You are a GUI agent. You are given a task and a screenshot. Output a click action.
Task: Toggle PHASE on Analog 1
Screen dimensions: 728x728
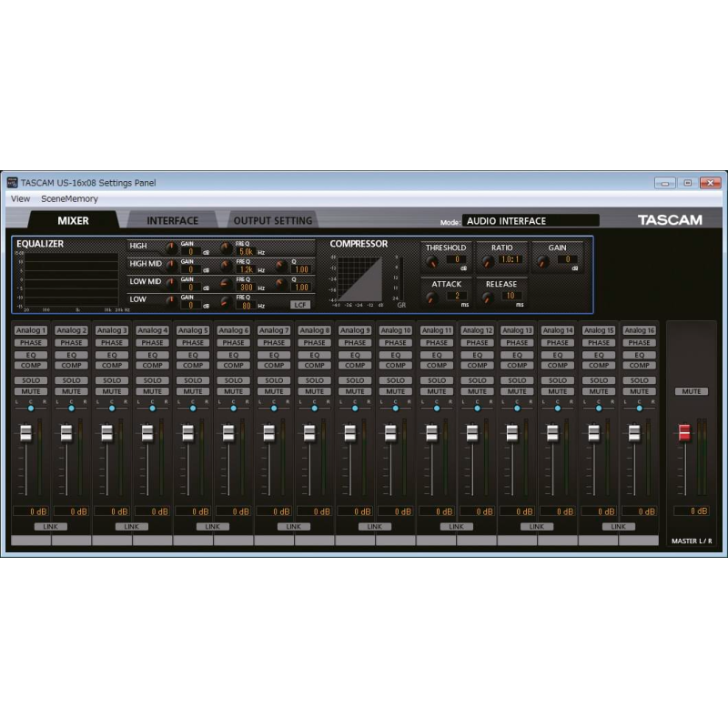click(x=31, y=343)
